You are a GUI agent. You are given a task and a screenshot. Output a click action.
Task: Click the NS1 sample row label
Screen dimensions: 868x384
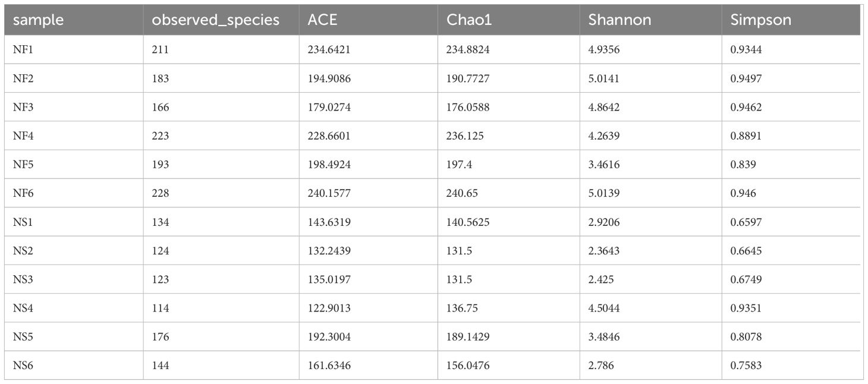[22, 222]
